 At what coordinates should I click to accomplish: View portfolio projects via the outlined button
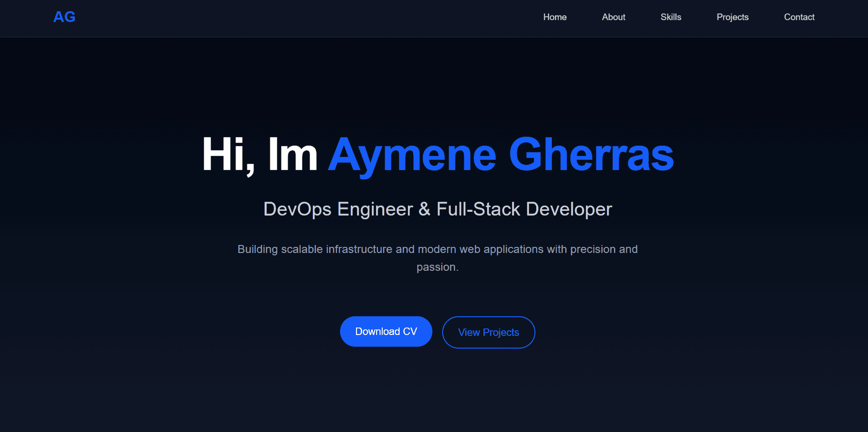[488, 332]
